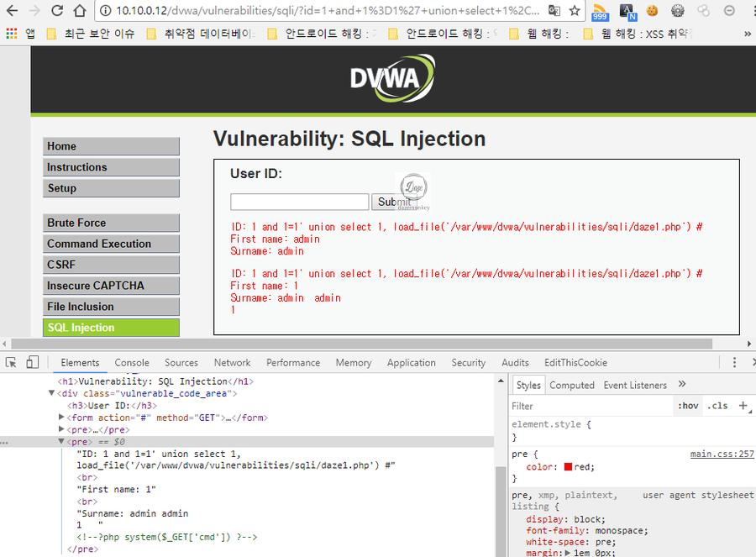Click the User ID input field
756x557 pixels.
(299, 202)
